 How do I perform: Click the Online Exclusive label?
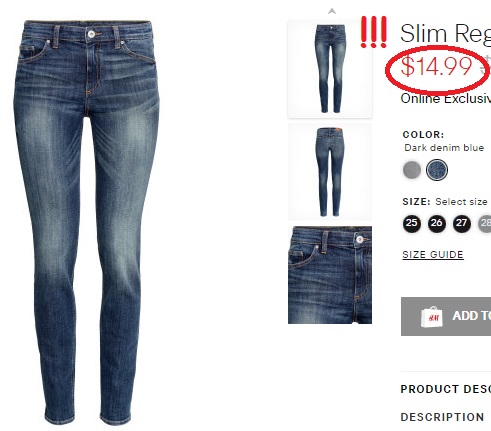[446, 99]
